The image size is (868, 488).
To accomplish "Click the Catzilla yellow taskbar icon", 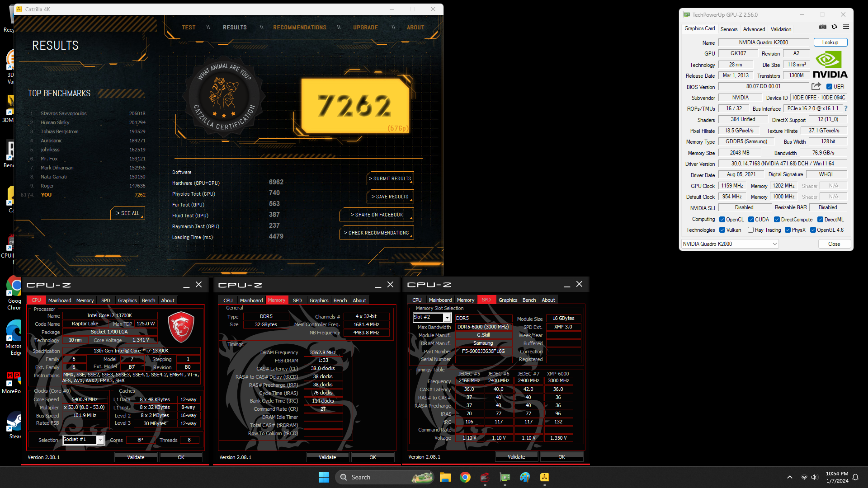I will 545,477.
